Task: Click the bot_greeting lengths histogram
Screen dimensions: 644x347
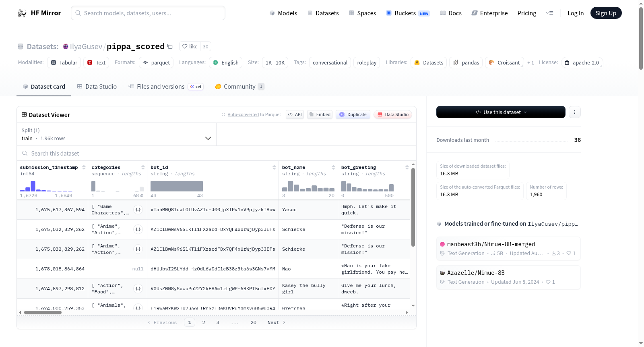Action: pos(367,186)
